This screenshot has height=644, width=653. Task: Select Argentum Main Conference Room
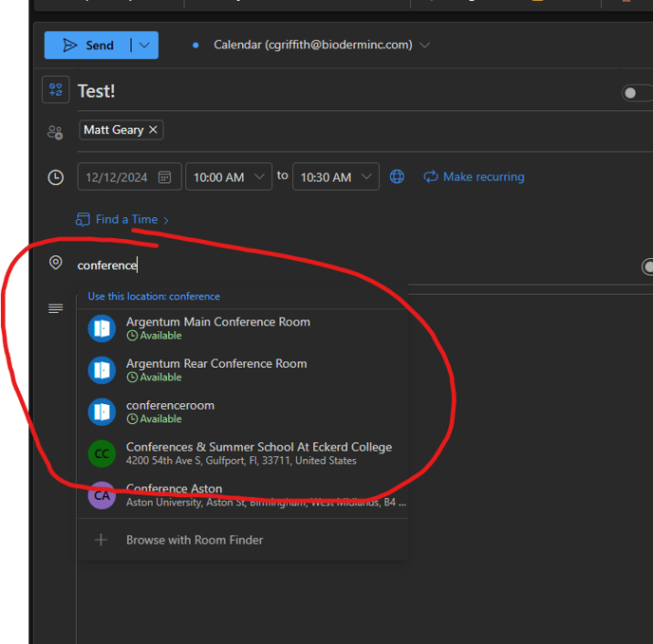point(242,329)
